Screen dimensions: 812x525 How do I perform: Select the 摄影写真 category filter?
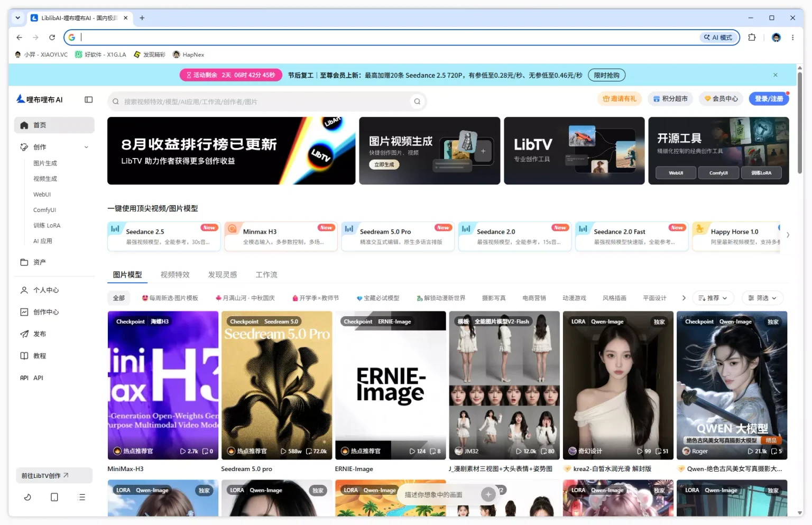point(494,298)
